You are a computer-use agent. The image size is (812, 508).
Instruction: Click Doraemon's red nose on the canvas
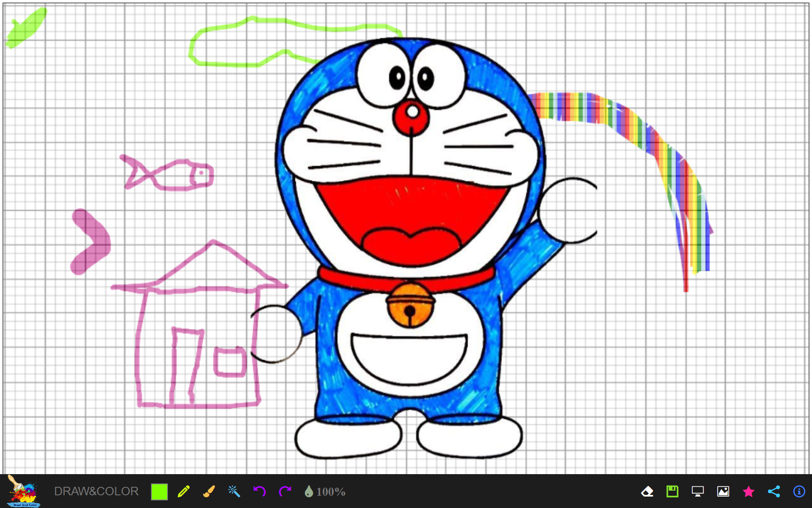411,117
